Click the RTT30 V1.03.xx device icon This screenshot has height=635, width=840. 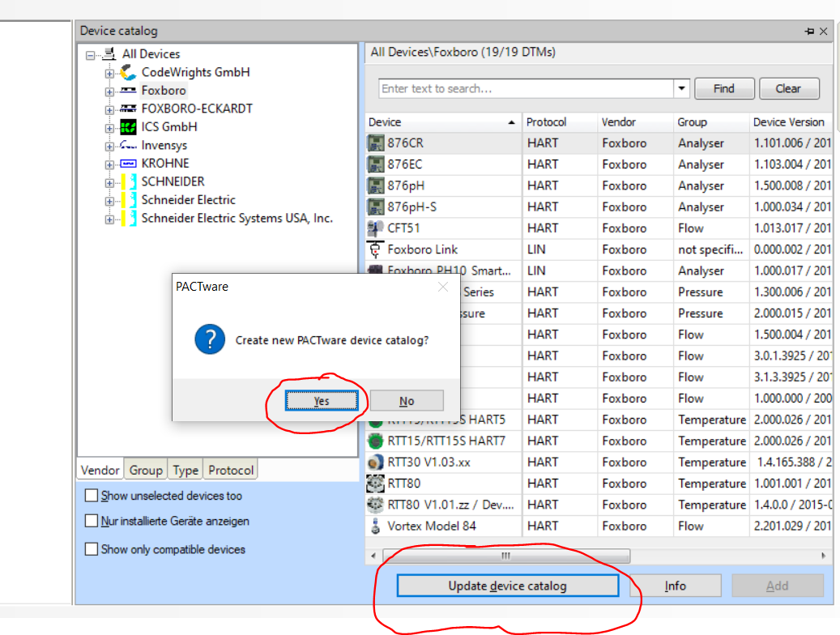(376, 462)
